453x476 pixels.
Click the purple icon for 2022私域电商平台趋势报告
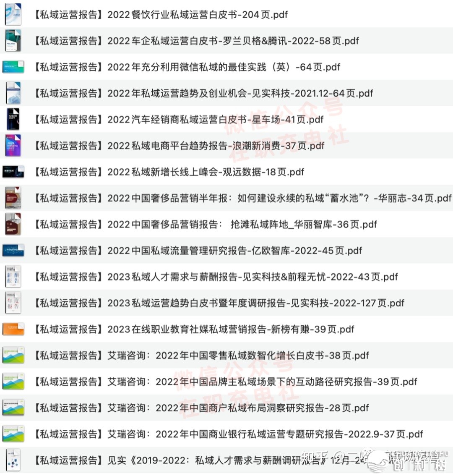pos(13,146)
